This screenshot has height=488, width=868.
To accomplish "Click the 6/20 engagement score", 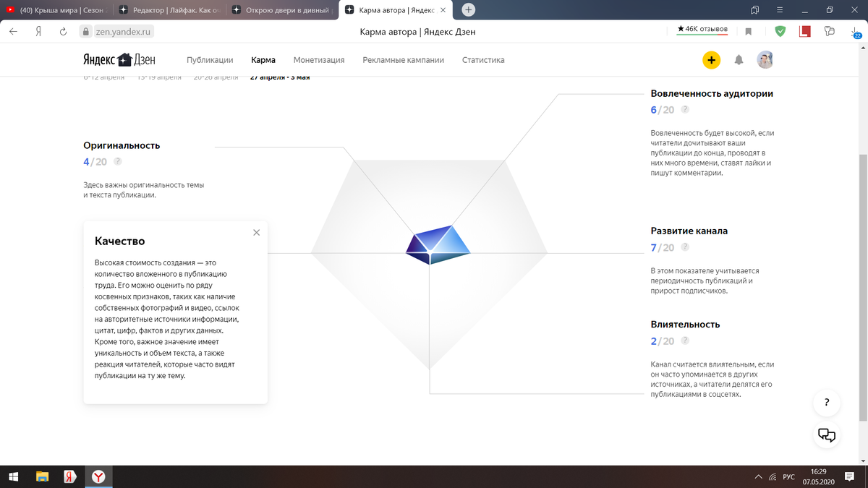I will (663, 110).
